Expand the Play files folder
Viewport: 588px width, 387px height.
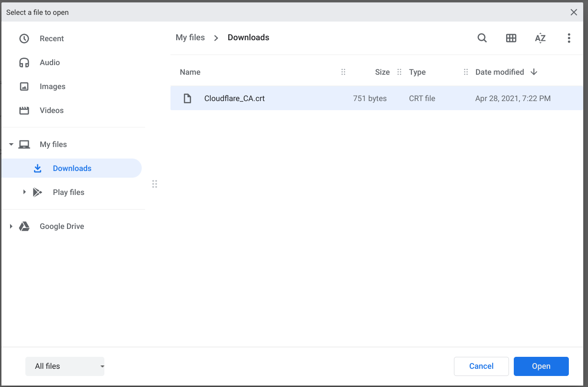point(24,192)
